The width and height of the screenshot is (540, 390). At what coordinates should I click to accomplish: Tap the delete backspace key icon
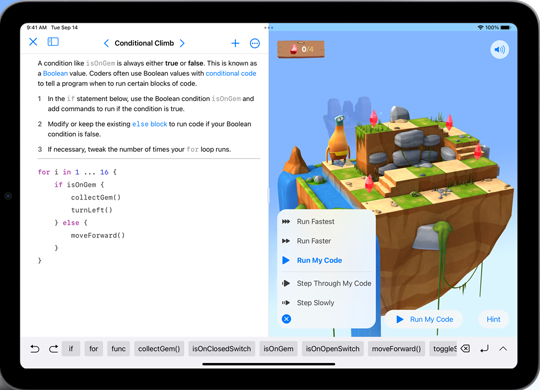[465, 349]
